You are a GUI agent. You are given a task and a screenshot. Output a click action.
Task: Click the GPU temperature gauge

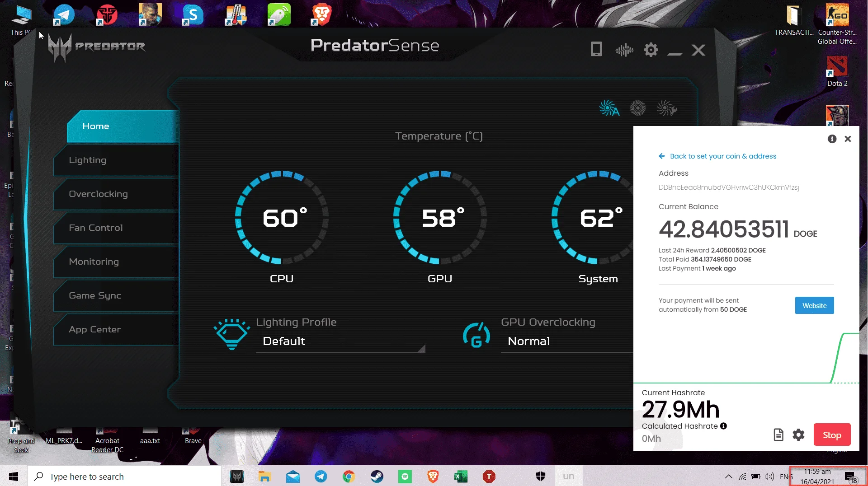(440, 217)
